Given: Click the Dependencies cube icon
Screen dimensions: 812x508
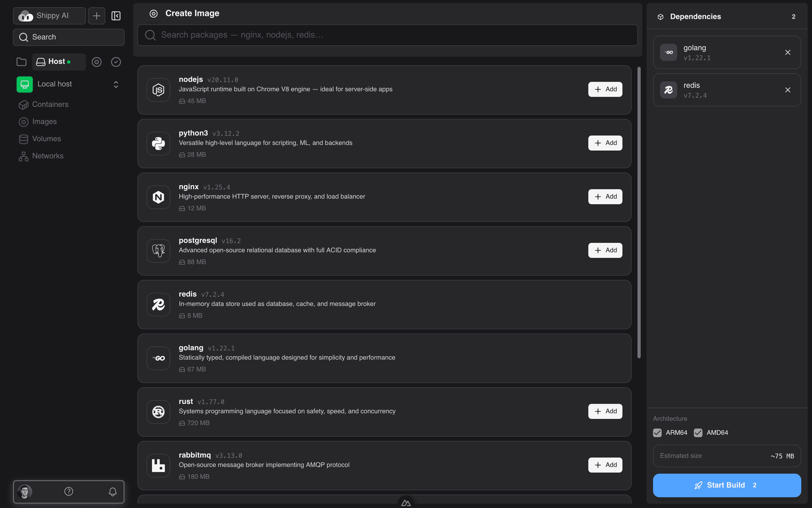Looking at the screenshot, I should 661,17.
